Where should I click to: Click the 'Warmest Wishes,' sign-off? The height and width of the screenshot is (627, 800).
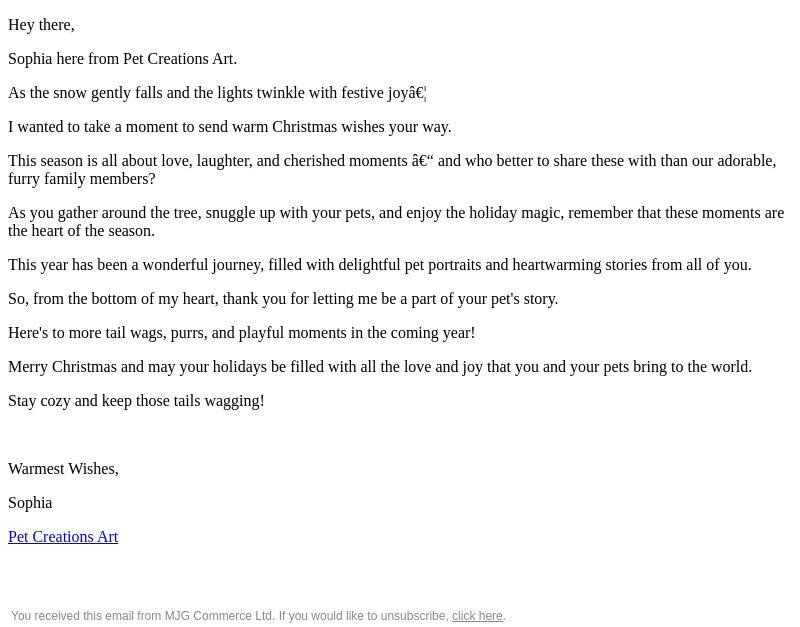point(63,469)
